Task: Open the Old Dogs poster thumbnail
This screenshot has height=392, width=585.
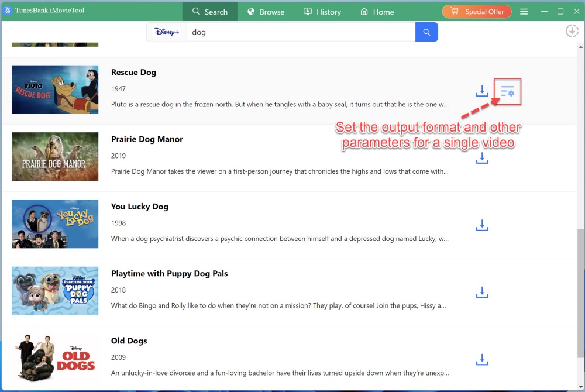Action: point(55,358)
